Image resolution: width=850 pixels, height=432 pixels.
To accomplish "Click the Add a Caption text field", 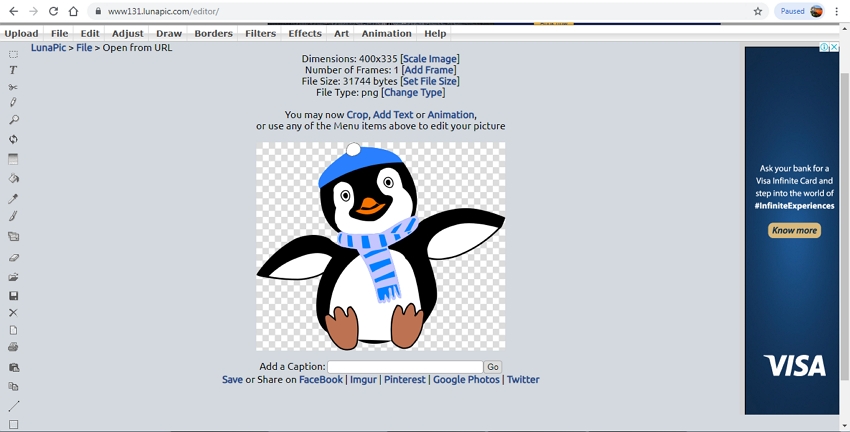I will tap(405, 367).
